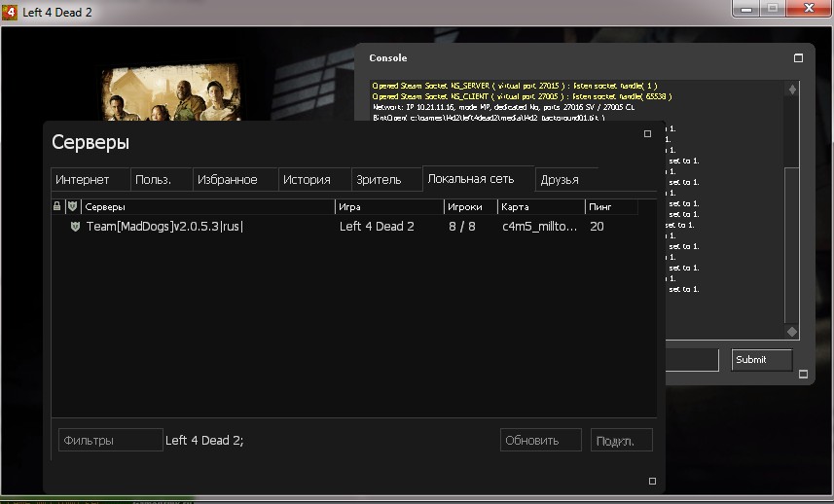
Task: Sort by the VAC shield column icon
Action: 73,206
